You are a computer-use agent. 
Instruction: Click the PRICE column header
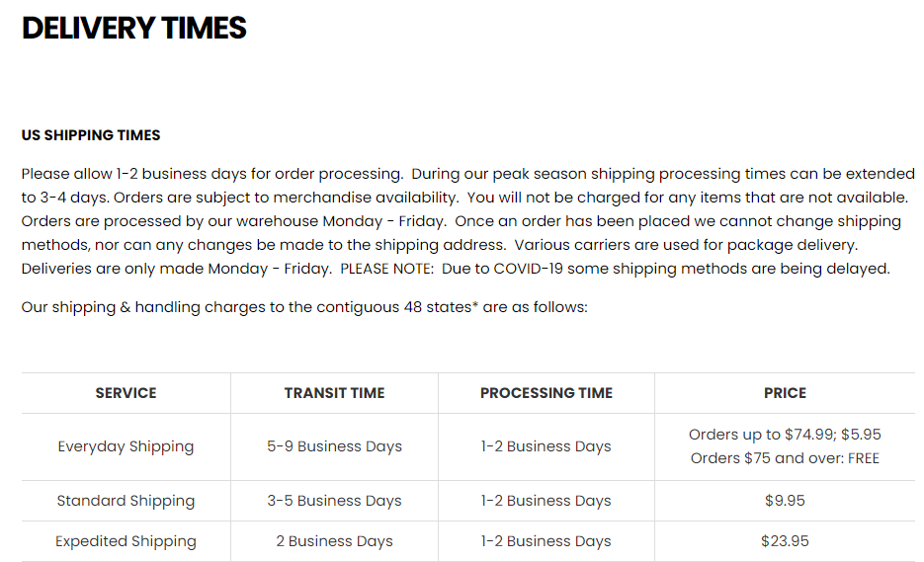click(x=785, y=393)
